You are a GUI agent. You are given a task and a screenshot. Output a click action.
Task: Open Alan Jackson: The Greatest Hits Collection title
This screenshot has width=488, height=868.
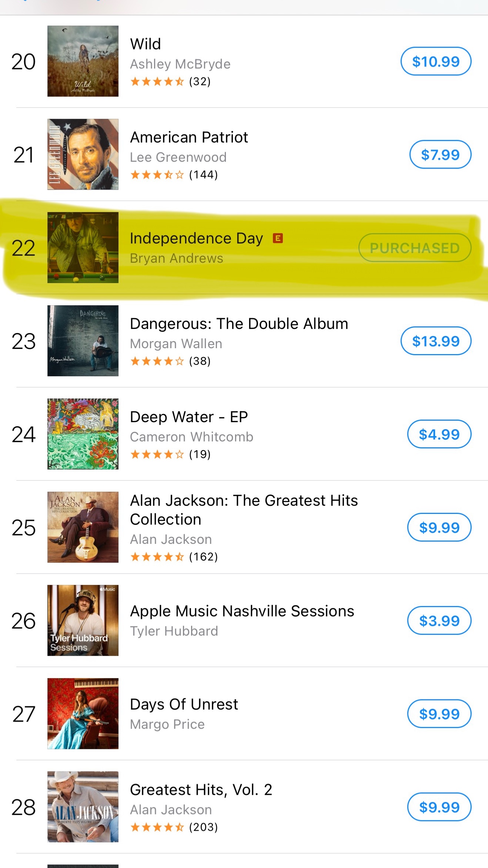[244, 510]
